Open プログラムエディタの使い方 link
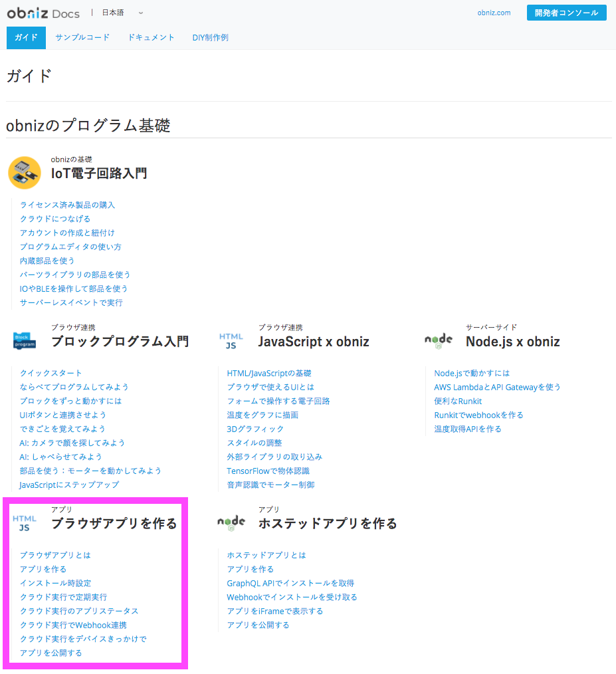Image resolution: width=616 pixels, height=674 pixels. coord(70,247)
